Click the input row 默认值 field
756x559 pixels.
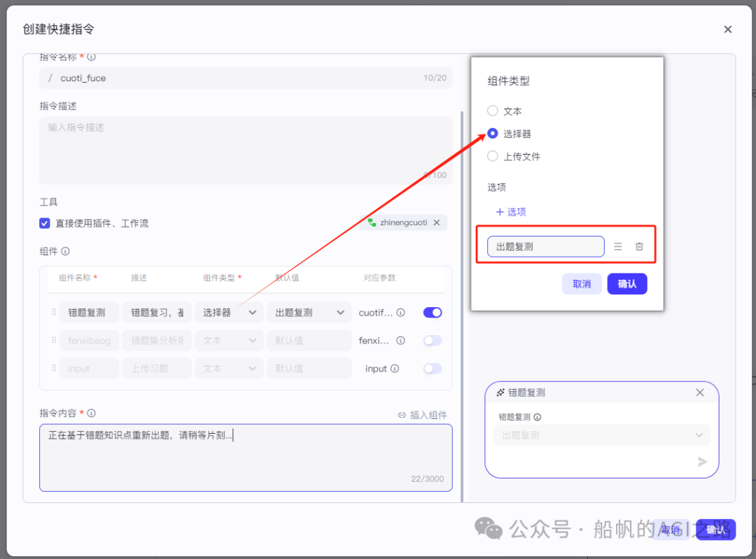click(x=309, y=368)
